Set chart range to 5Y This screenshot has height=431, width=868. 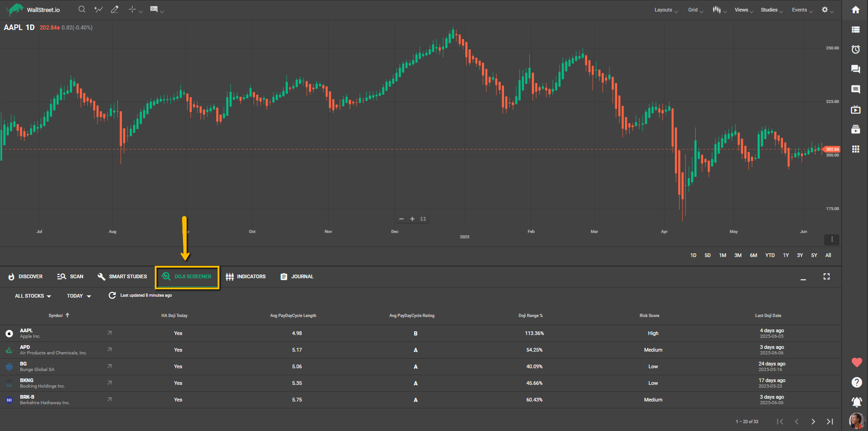click(814, 255)
